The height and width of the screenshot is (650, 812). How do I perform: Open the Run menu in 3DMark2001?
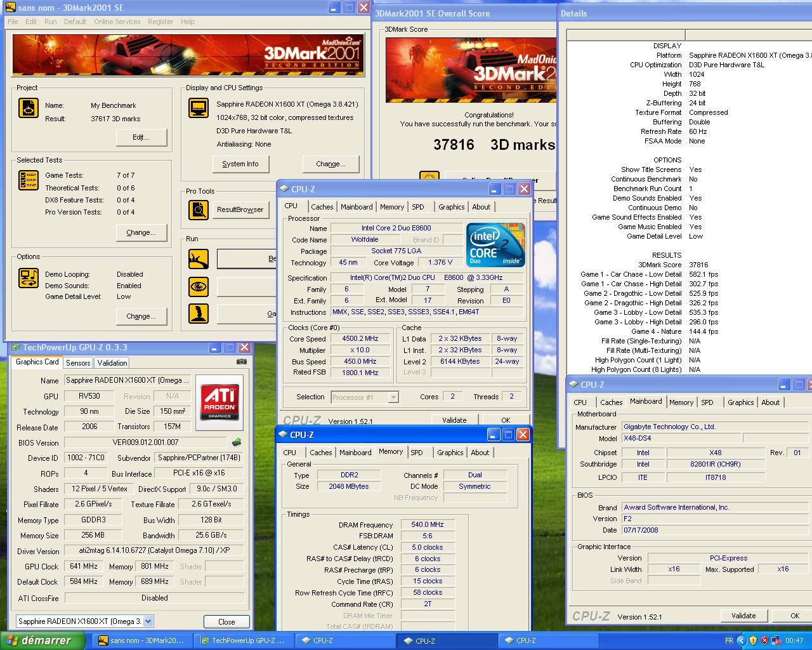tap(51, 22)
